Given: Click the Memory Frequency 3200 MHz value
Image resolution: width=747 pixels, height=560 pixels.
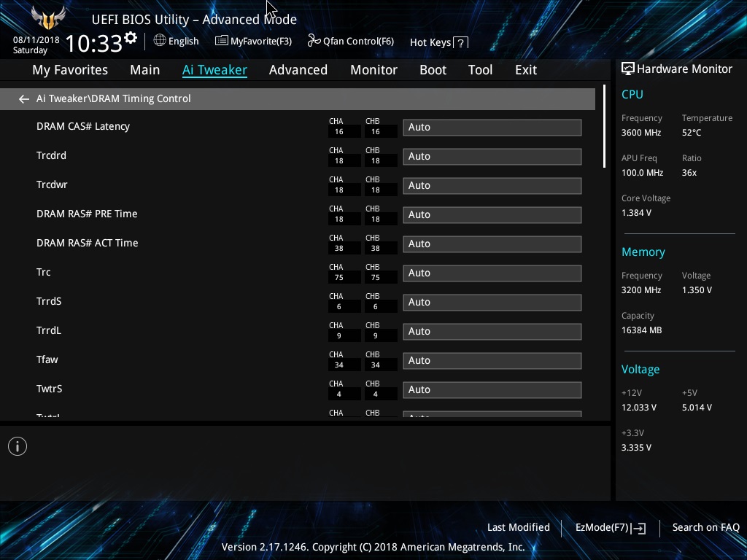Looking at the screenshot, I should click(x=640, y=290).
